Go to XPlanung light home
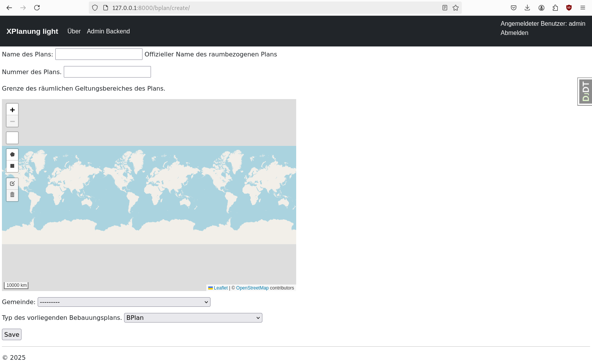The width and height of the screenshot is (592, 364). click(x=32, y=31)
